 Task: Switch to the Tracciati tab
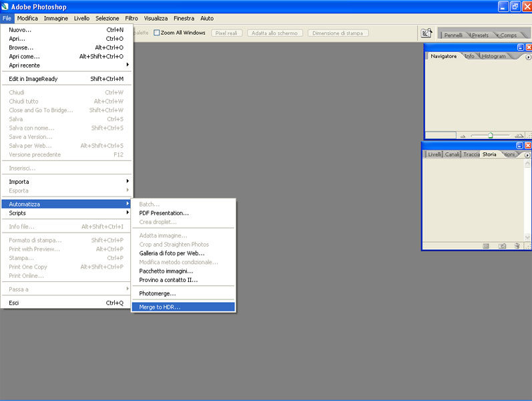click(471, 154)
